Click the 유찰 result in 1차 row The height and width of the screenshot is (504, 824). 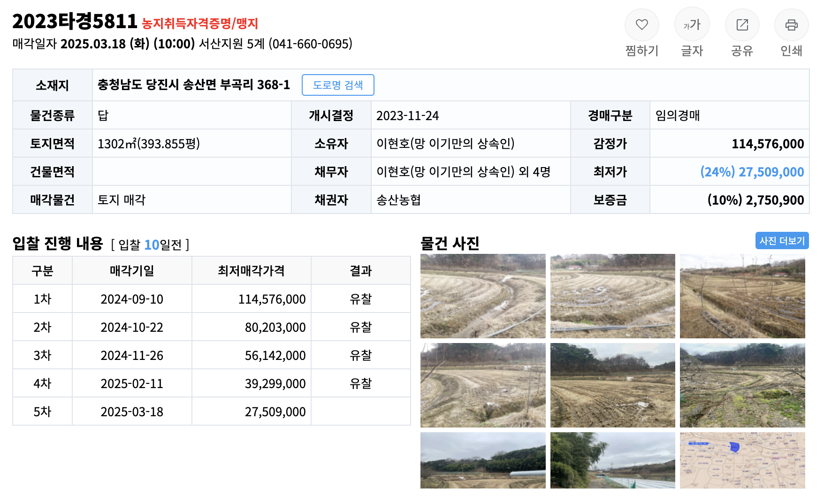pyautogui.click(x=360, y=299)
